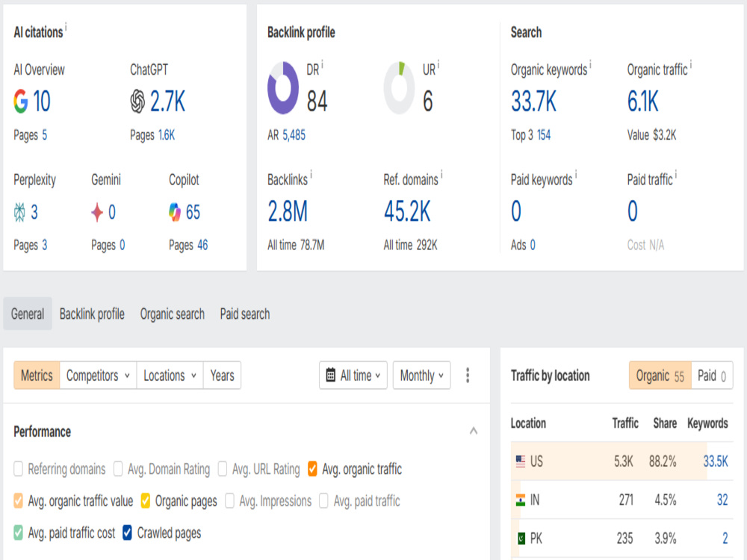Click the Perplexity logo icon

pos(19,212)
